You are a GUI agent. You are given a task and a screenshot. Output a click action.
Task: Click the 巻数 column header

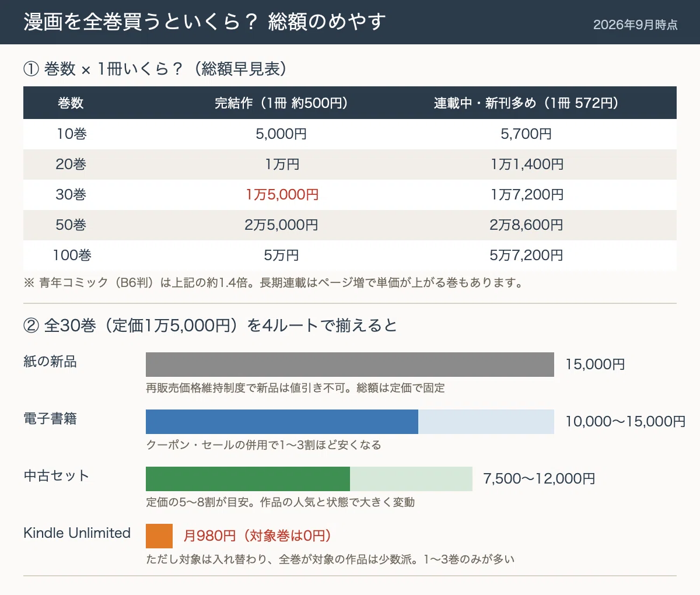tap(71, 103)
